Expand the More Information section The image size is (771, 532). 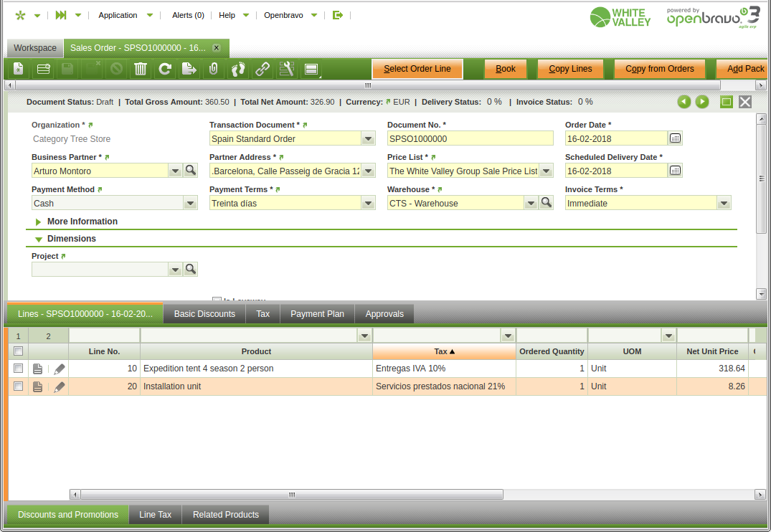pyautogui.click(x=39, y=222)
